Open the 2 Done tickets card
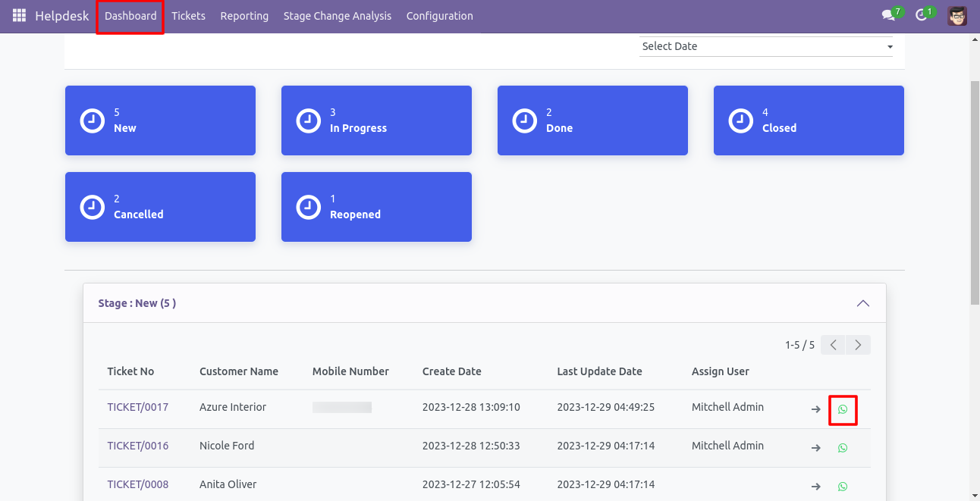 [x=592, y=121]
